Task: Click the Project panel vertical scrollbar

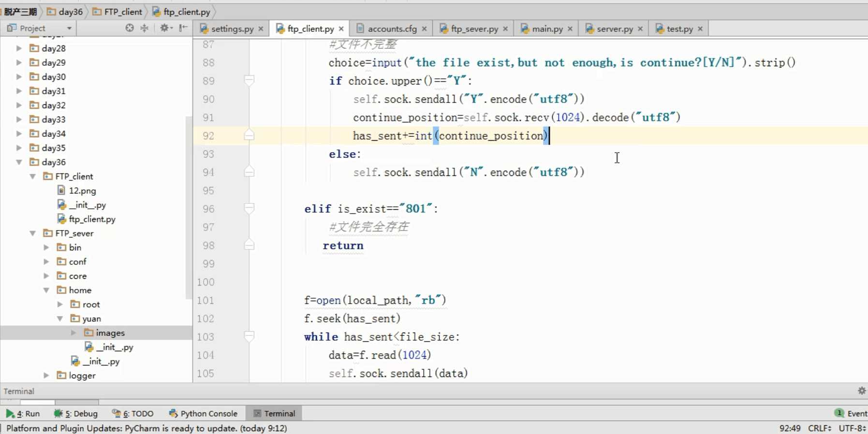Action: tap(189, 208)
